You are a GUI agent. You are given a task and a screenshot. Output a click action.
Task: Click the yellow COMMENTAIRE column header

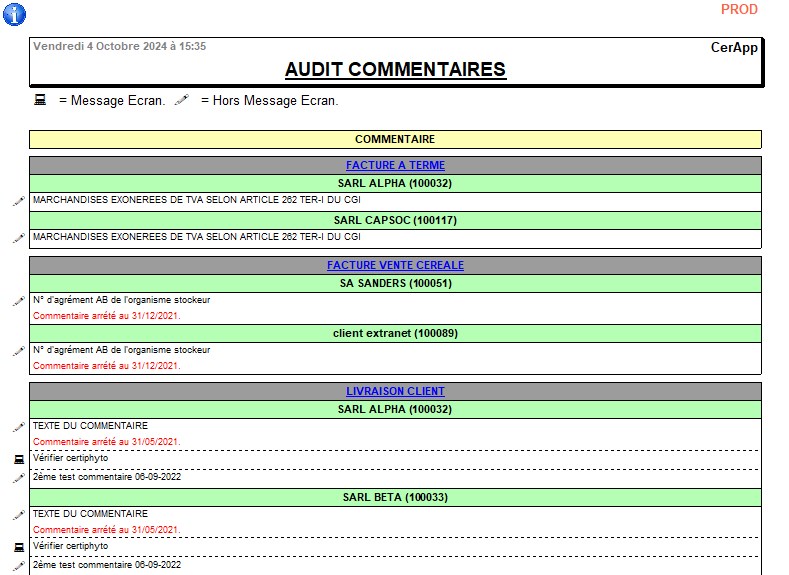click(395, 139)
